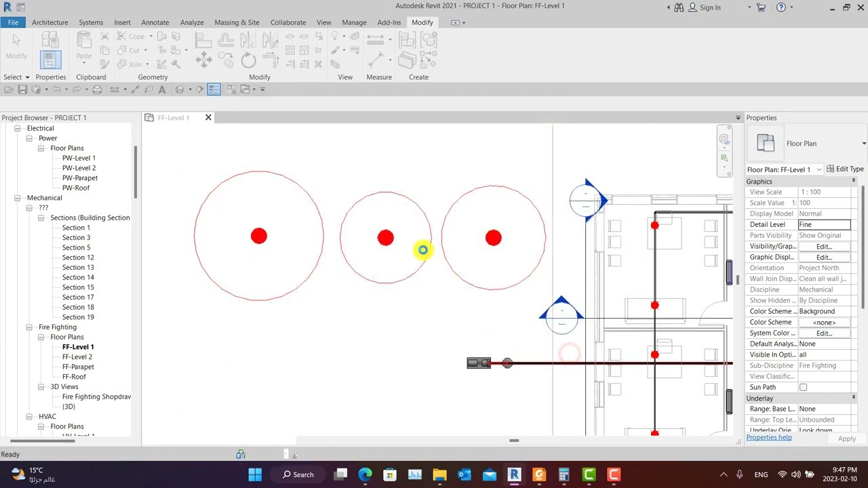The width and height of the screenshot is (868, 488).
Task: Click the Open folder icon in quick access toolbar
Action: pyautogui.click(x=9, y=89)
